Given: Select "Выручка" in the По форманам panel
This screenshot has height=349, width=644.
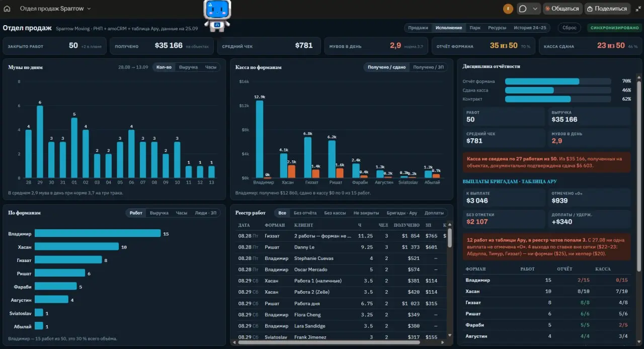Looking at the screenshot, I should (159, 213).
